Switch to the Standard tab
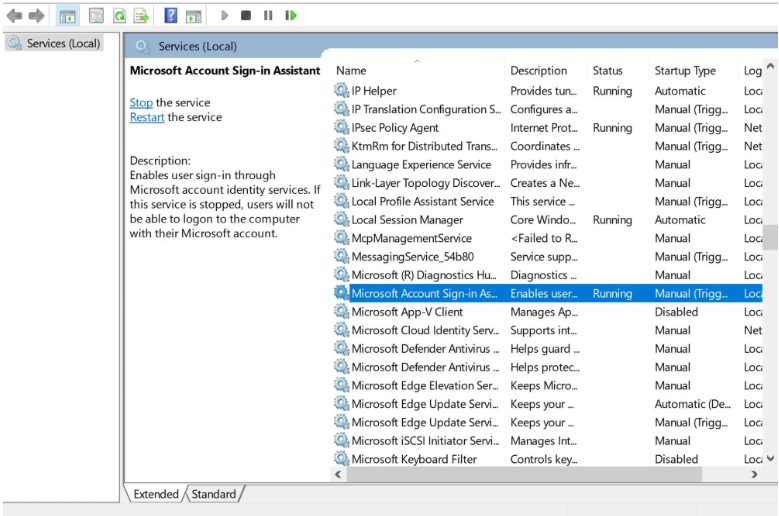The height and width of the screenshot is (516, 779). (x=214, y=494)
